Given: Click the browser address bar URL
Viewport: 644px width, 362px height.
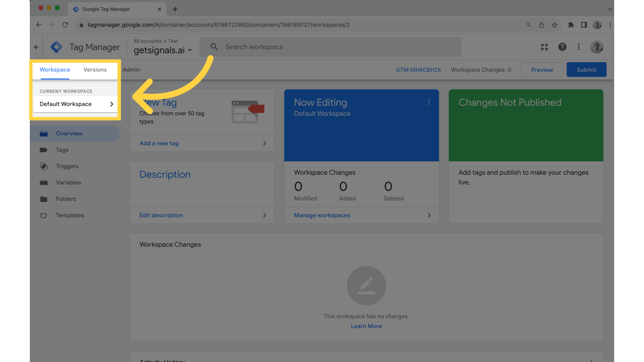Looking at the screenshot, I should (x=219, y=25).
